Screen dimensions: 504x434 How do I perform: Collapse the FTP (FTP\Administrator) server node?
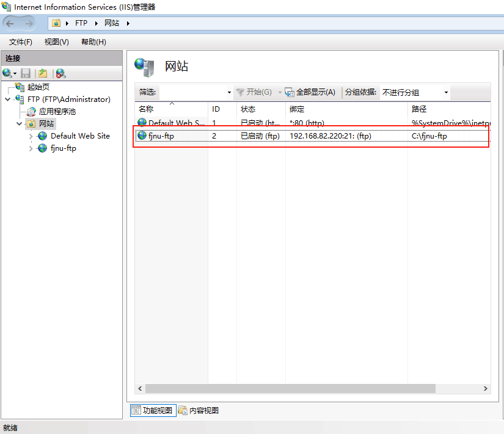8,99
